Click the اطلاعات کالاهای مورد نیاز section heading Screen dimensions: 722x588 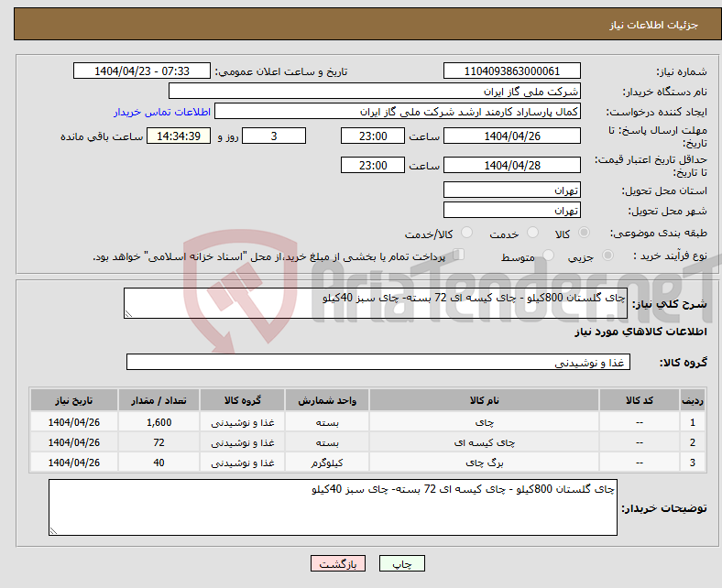pyautogui.click(x=640, y=332)
